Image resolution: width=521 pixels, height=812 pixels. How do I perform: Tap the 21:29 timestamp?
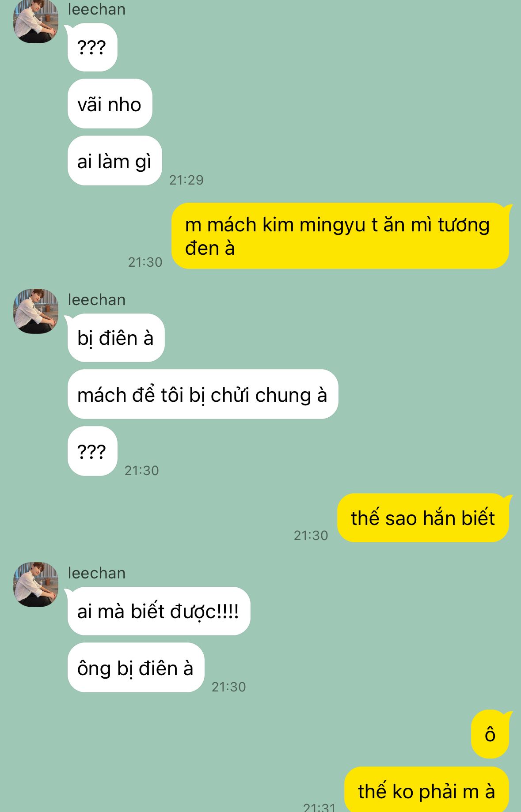[186, 180]
